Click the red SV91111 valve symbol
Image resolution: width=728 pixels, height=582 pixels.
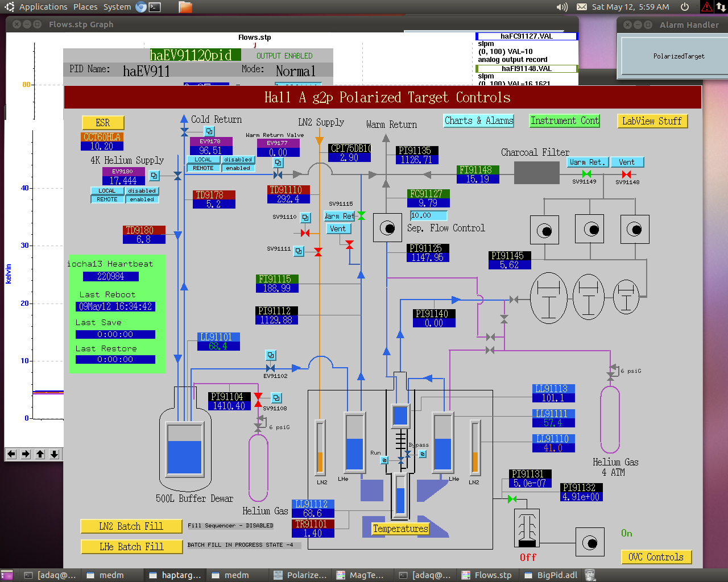pyautogui.click(x=318, y=252)
